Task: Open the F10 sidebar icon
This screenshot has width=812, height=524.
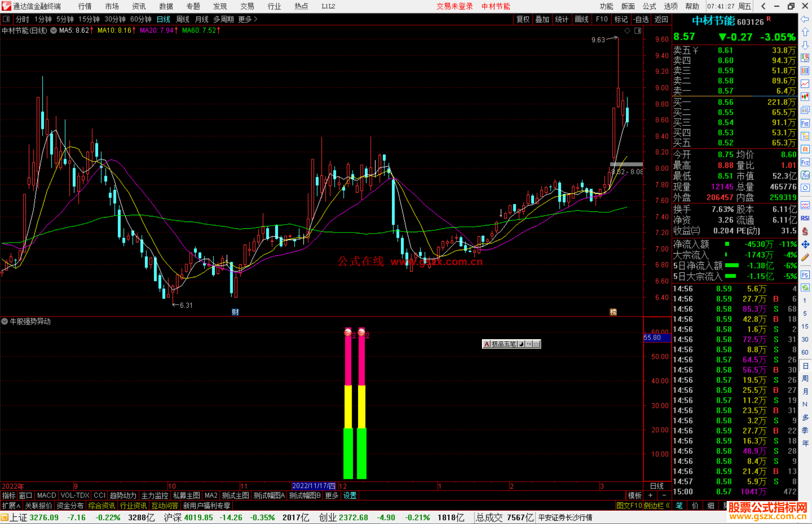Action: (805, 123)
